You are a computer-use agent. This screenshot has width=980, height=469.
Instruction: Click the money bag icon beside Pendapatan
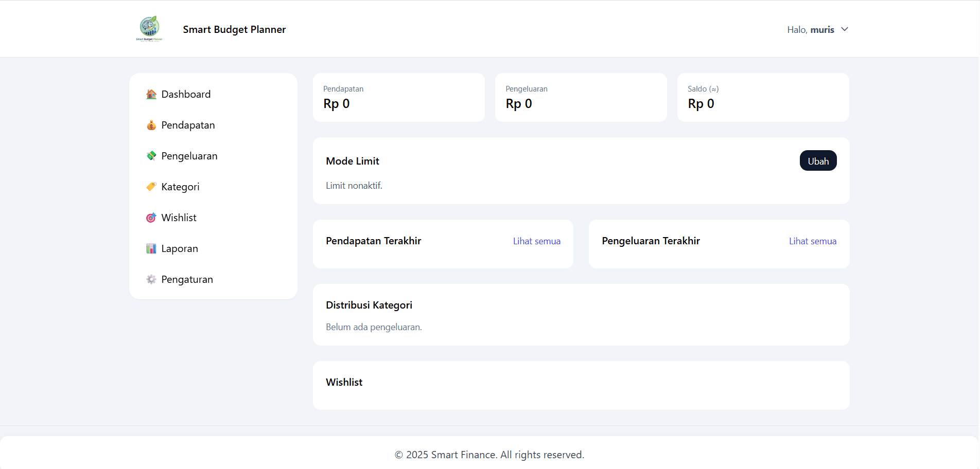151,125
